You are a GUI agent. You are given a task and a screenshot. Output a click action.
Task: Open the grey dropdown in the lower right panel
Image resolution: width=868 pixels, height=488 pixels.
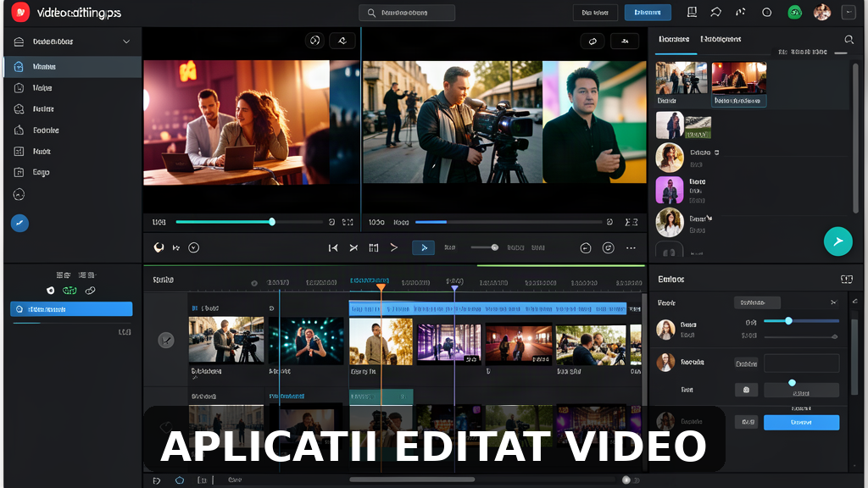pyautogui.click(x=757, y=302)
